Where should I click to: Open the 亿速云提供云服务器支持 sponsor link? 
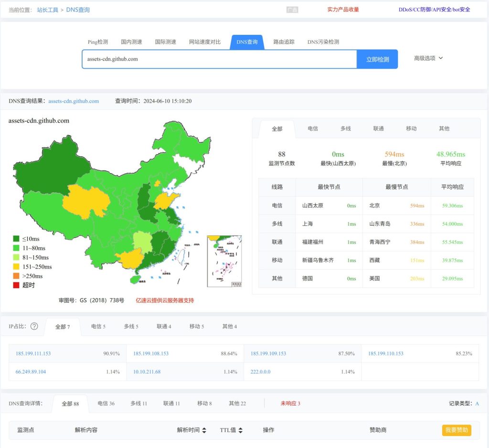coord(165,300)
